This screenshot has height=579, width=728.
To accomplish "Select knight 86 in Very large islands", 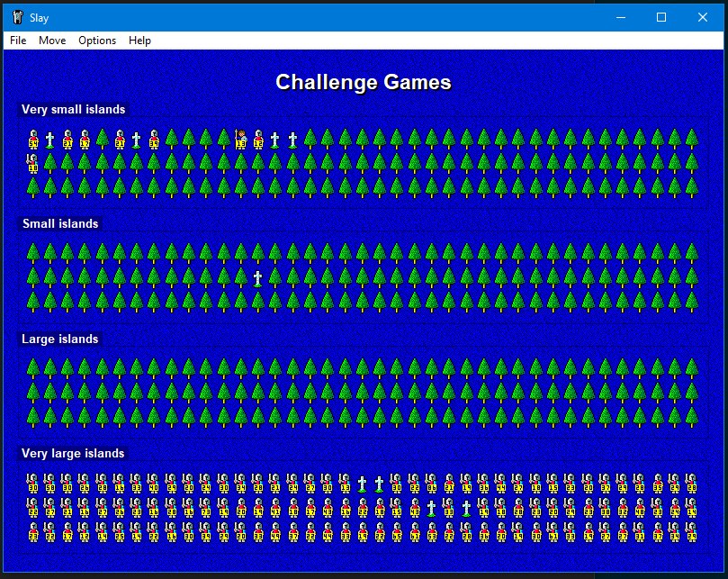I will 431,484.
